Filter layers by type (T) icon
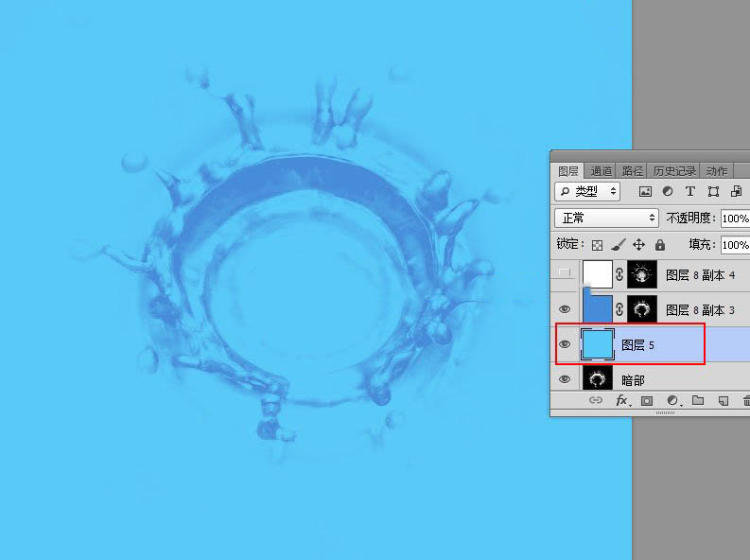This screenshot has width=750, height=560. point(689,191)
